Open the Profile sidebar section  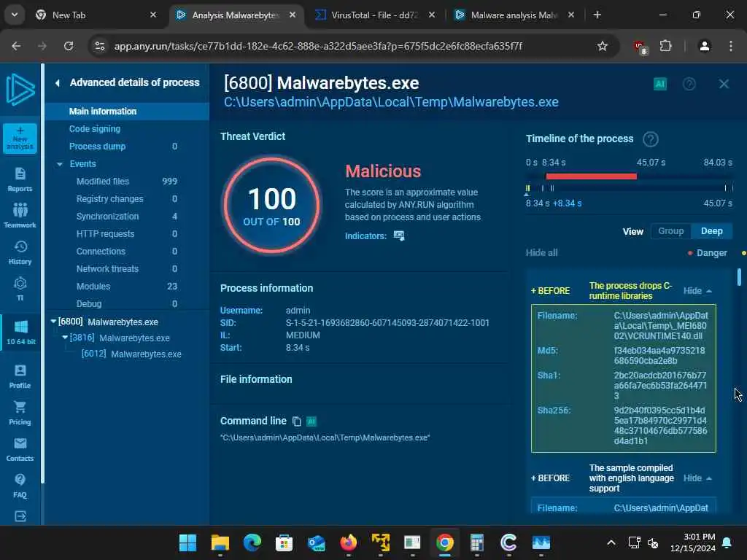click(20, 376)
